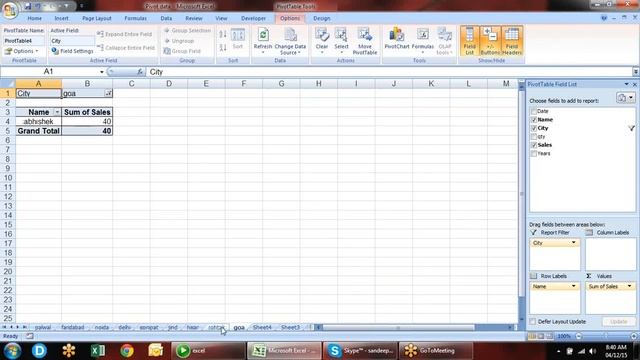Select cell A4 containing abhishek
Screen dimensions: 640x360
[x=39, y=122]
